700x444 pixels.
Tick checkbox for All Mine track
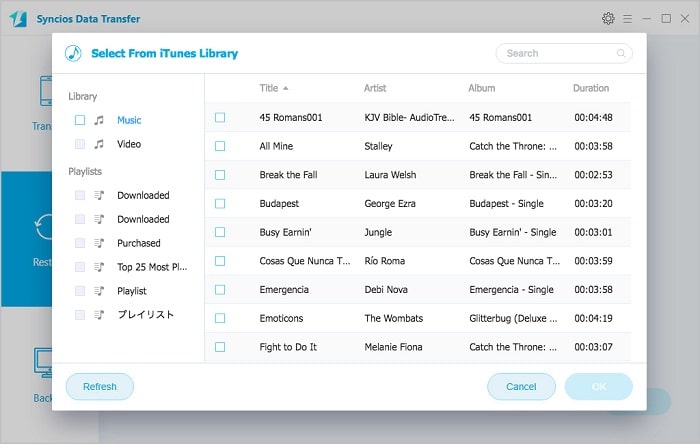[220, 146]
